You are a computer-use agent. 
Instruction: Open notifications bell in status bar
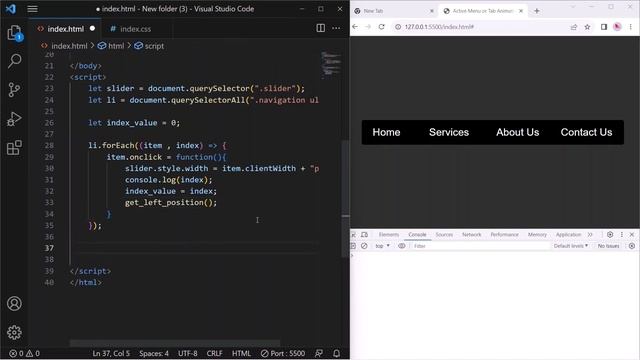336,353
